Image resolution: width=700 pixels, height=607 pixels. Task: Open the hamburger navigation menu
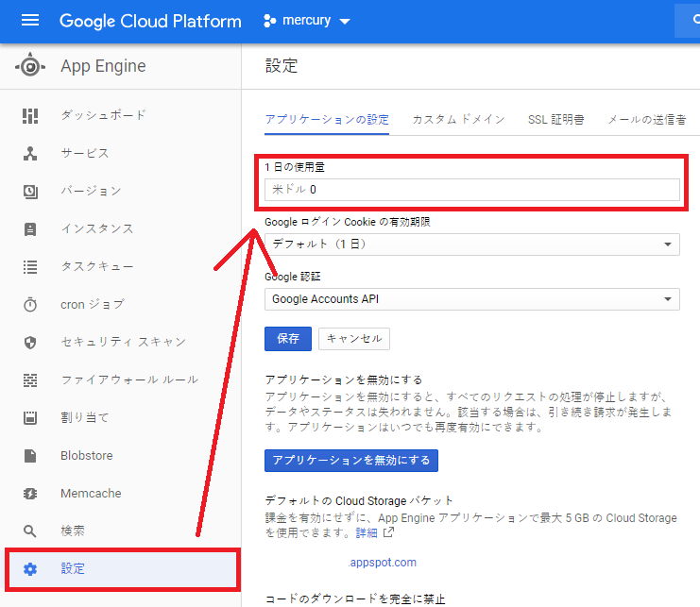(30, 21)
